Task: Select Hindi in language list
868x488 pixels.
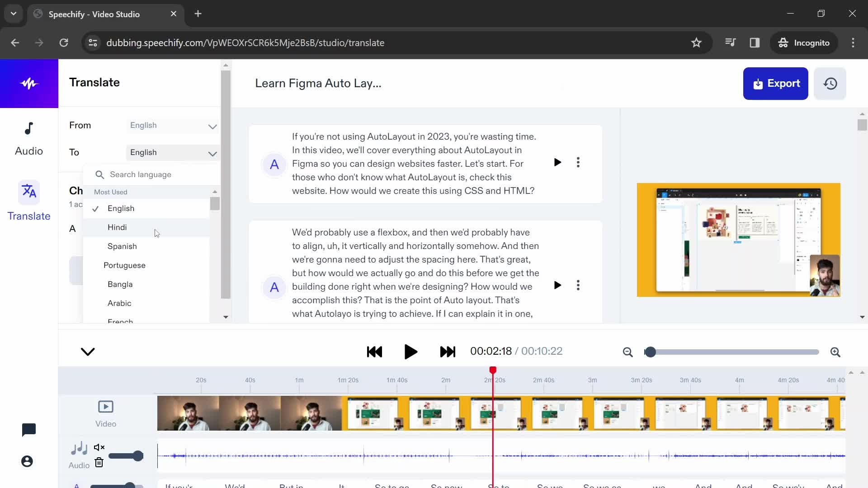Action: click(x=146, y=227)
